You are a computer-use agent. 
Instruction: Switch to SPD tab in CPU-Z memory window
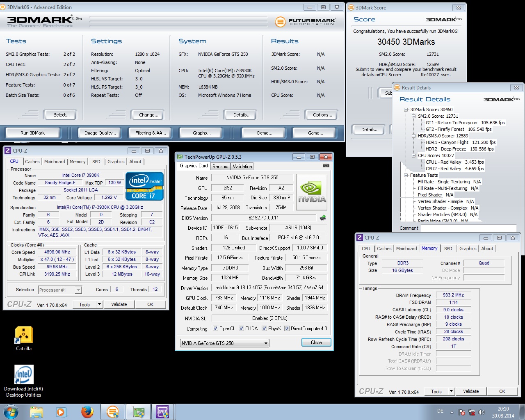pos(448,249)
